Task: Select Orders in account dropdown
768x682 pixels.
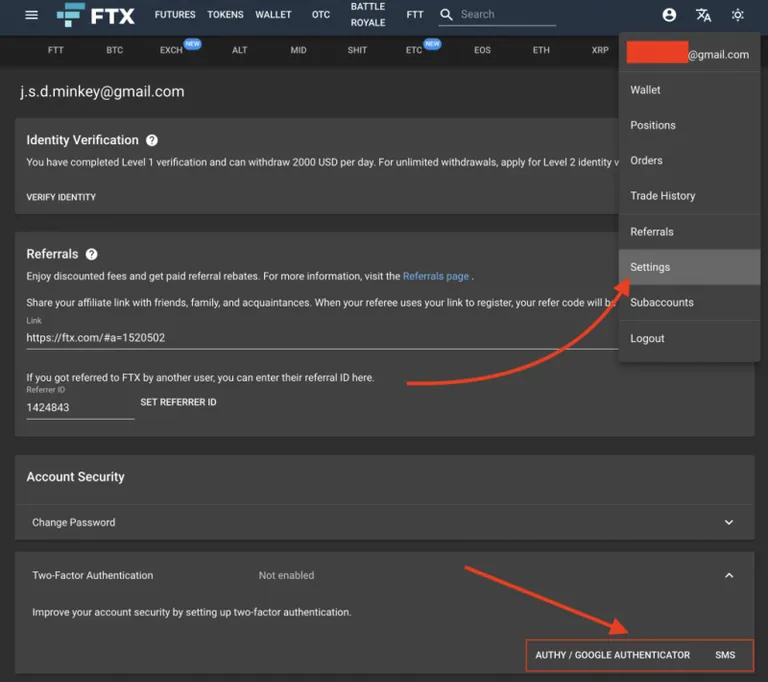Action: click(689, 161)
